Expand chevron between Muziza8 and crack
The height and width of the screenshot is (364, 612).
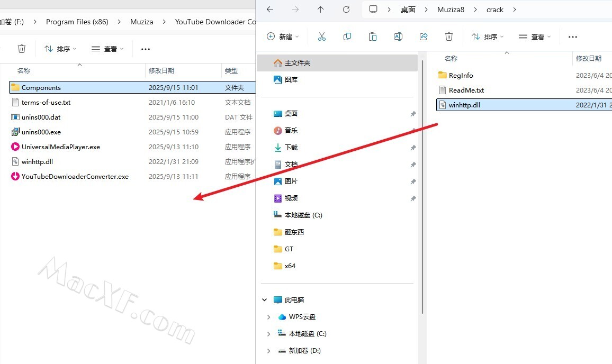[x=475, y=10]
